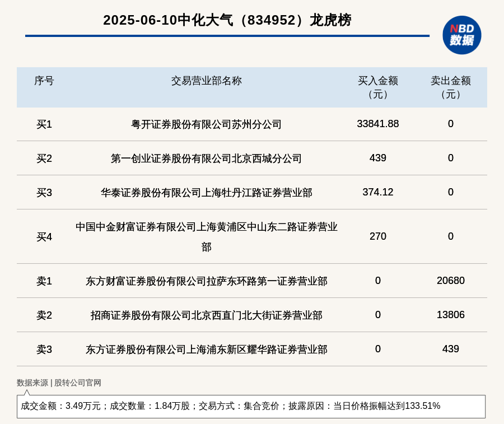Select the 买2 row label

click(44, 158)
